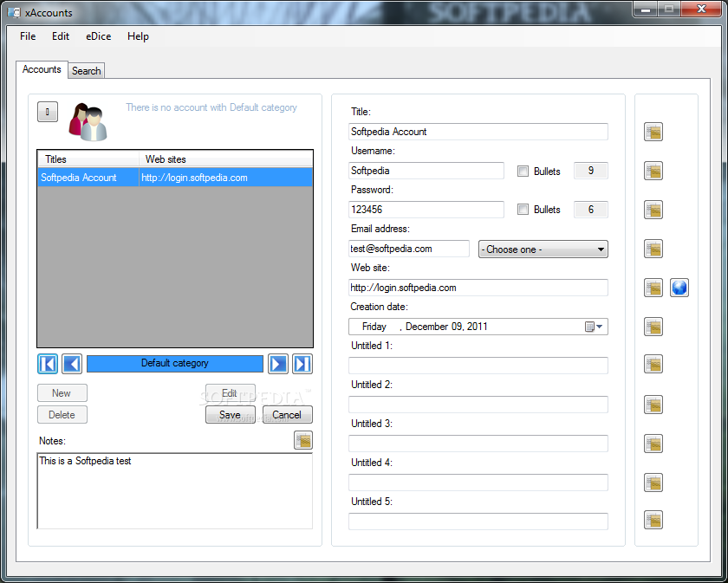Click the copy icon beside the Username row

point(653,171)
